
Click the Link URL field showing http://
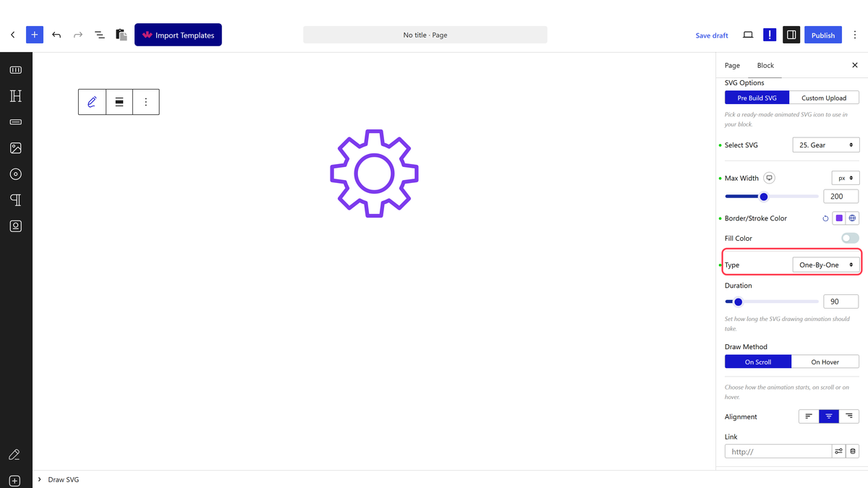click(778, 451)
